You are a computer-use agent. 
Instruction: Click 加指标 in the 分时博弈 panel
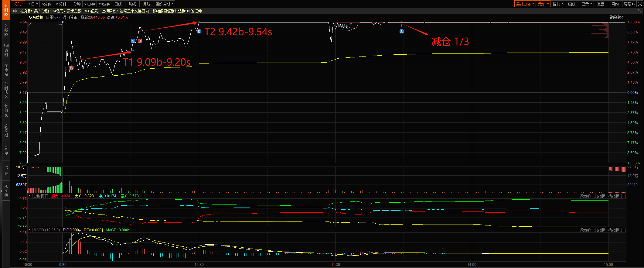tap(600, 196)
